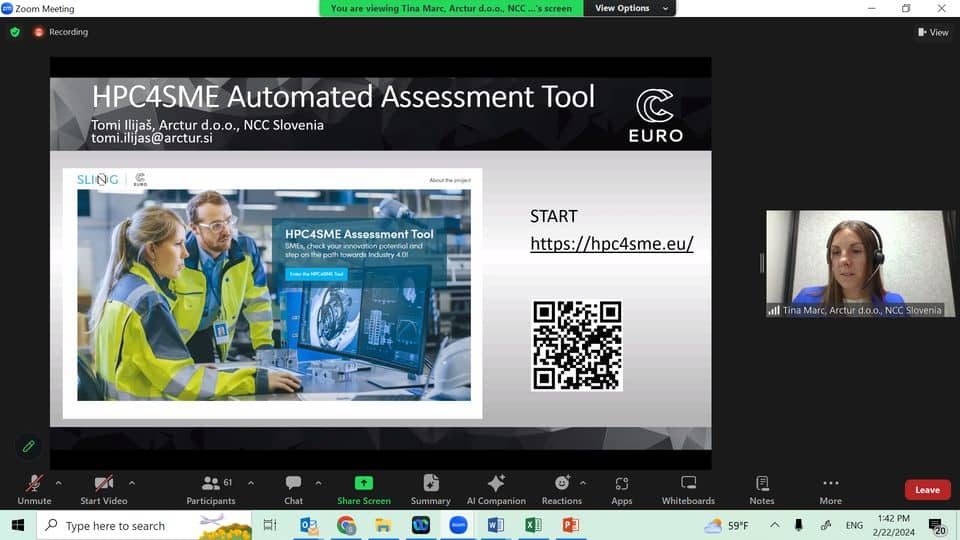Image resolution: width=960 pixels, height=540 pixels.
Task: Expand the arrow beside Reactions
Action: coord(583,483)
